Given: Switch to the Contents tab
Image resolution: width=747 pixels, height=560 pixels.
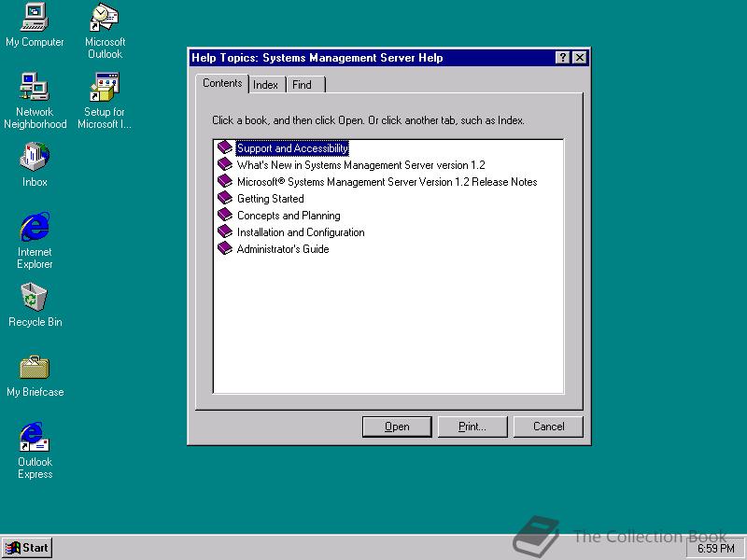Looking at the screenshot, I should [222, 83].
